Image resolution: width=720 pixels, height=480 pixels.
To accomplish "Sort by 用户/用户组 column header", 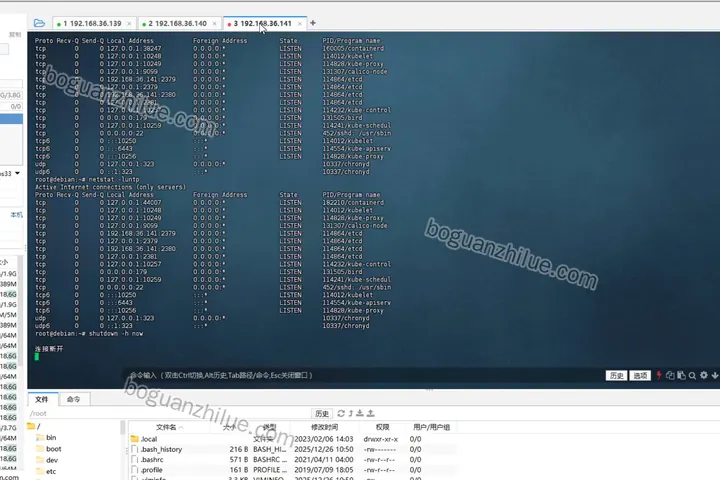I will [431, 427].
